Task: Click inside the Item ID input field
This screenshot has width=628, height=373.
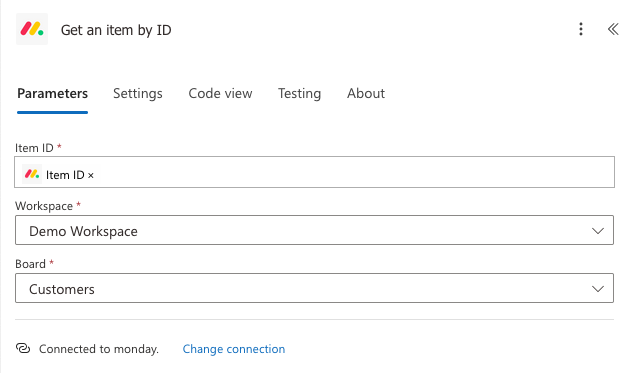Action: (314, 172)
